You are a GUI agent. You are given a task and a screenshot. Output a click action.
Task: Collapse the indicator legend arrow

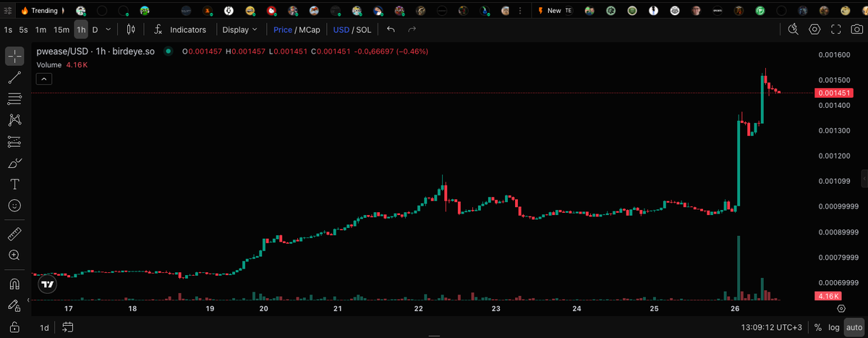click(x=43, y=78)
